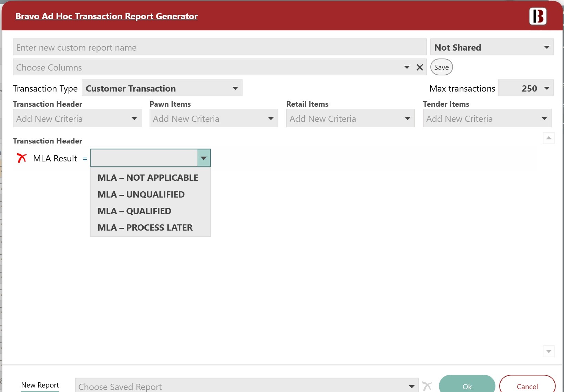Open the Max transactions 250 dropdown
Image resolution: width=564 pixels, height=392 pixels.
coord(526,88)
